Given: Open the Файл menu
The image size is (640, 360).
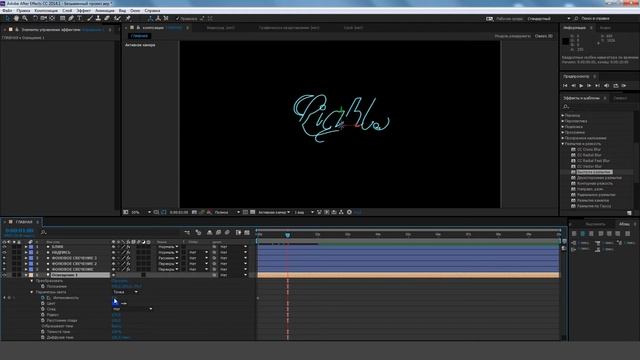Looking at the screenshot, I should coord(7,11).
